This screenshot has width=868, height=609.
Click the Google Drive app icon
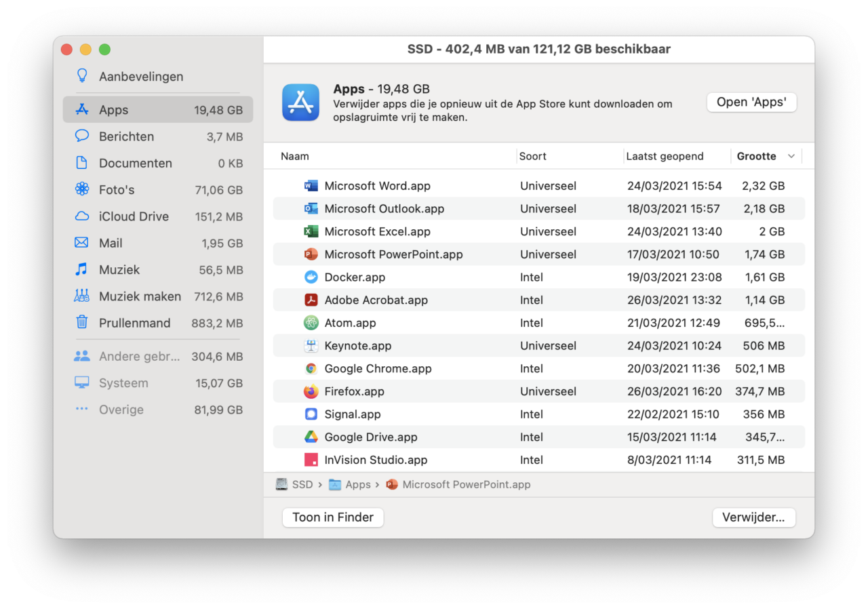(x=311, y=437)
